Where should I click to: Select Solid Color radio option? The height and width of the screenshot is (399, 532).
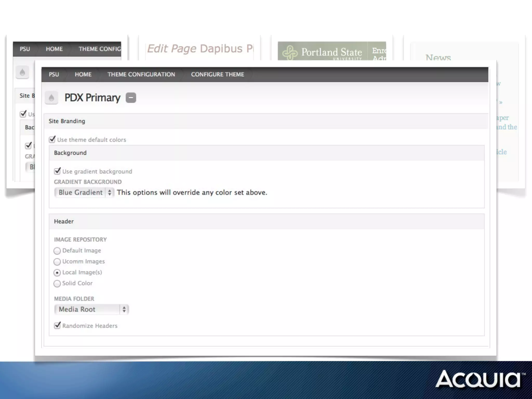point(57,283)
